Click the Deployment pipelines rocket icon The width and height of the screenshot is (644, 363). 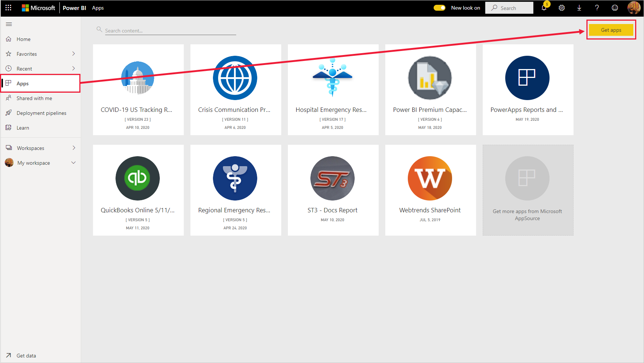point(9,113)
